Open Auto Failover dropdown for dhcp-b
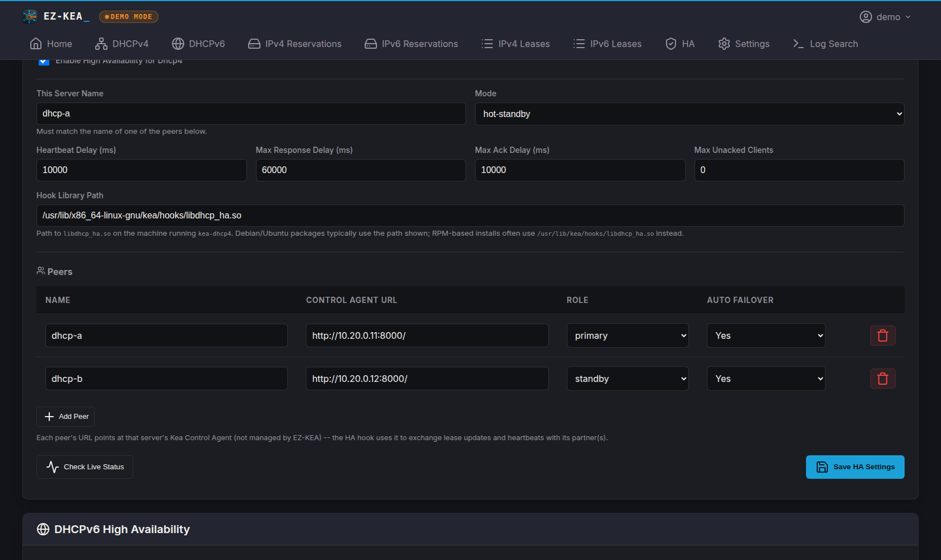This screenshot has width=941, height=560. coord(766,379)
